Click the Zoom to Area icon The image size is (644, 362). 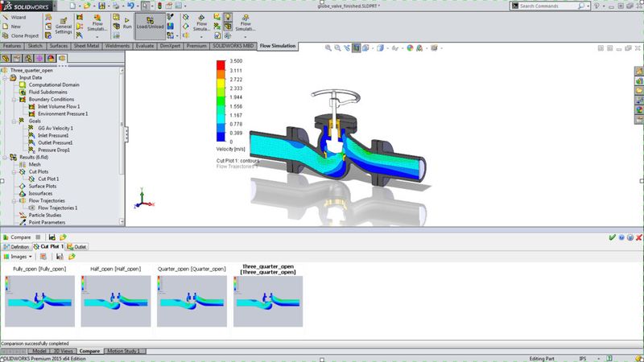click(337, 48)
